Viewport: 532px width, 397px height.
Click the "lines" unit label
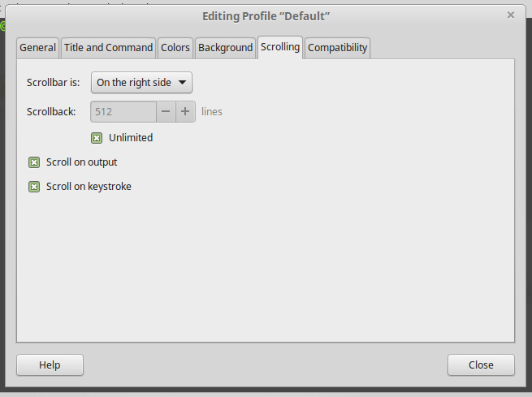click(x=212, y=111)
